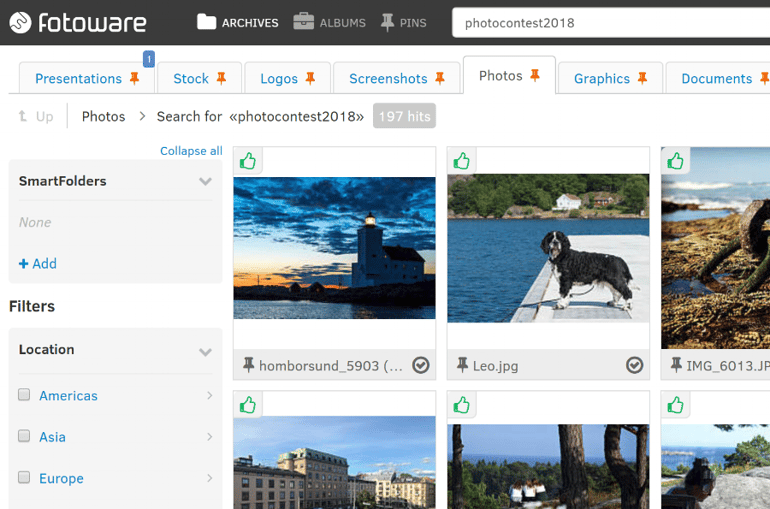Click the Leo.jpg file name
The image size is (770, 509).
[495, 366]
